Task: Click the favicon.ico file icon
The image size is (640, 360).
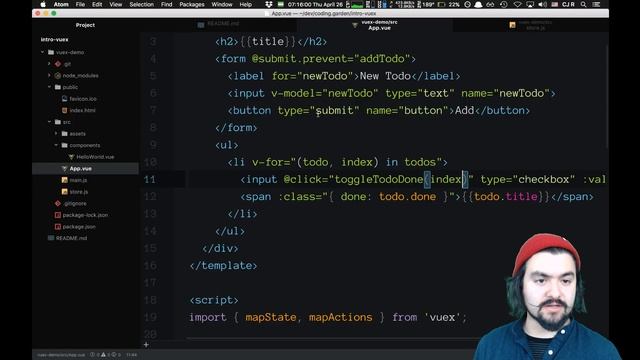Action: (64, 99)
